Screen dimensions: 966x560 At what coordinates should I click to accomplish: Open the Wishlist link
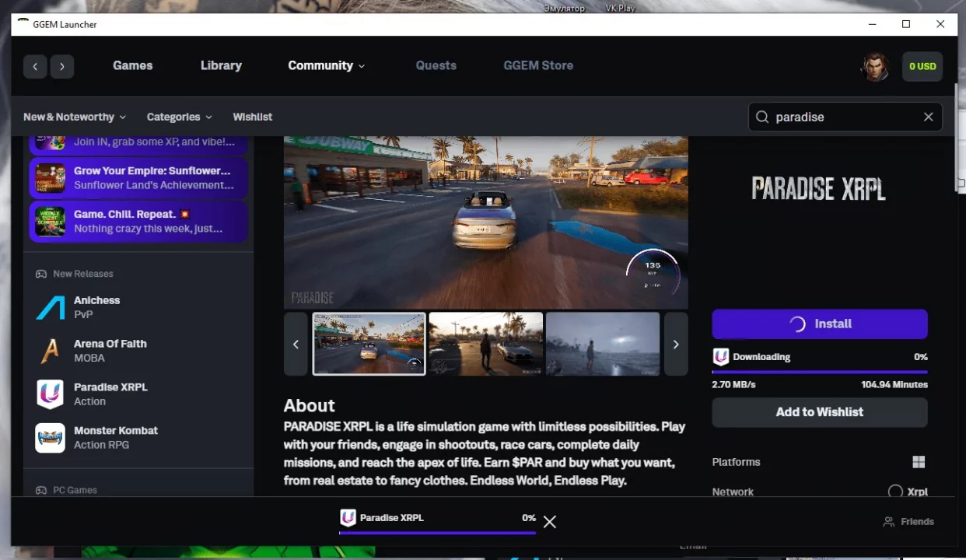coord(253,117)
